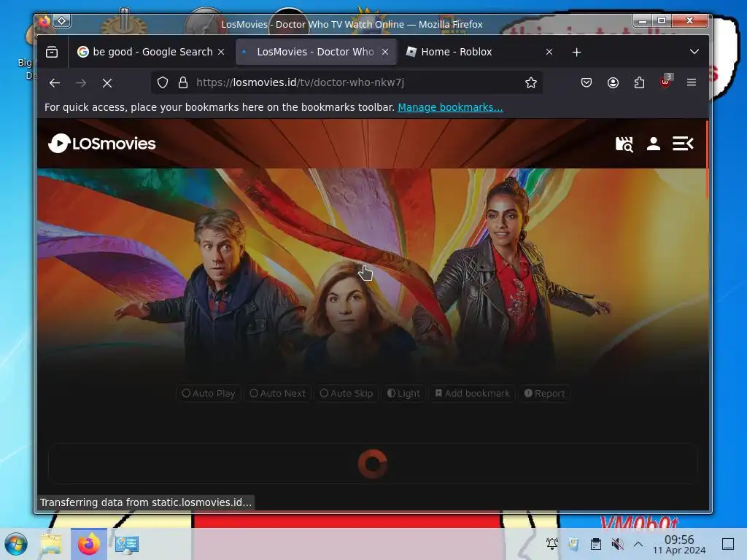Expand hidden tray icons chevron
Screen dimensions: 747x560
click(x=638, y=544)
